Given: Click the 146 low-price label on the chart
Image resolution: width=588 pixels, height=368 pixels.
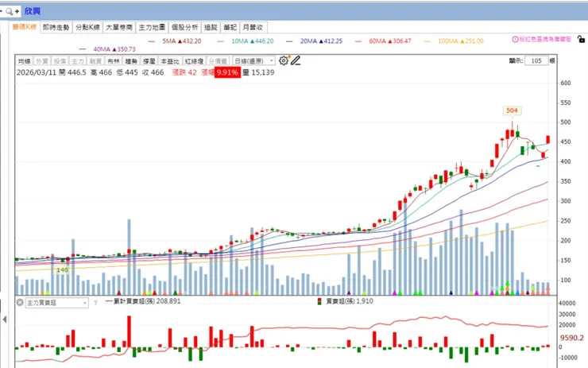Looking at the screenshot, I should [62, 269].
